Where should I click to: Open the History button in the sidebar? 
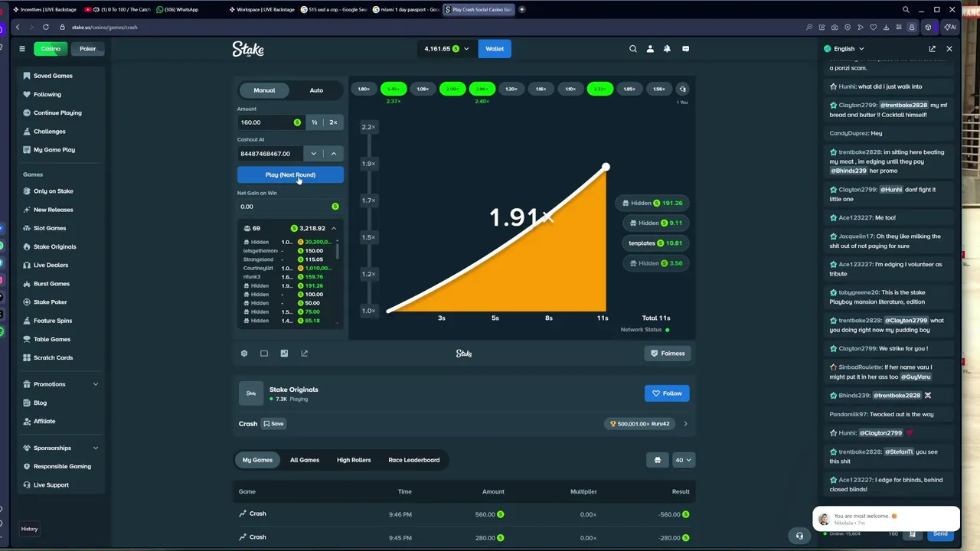[29, 529]
